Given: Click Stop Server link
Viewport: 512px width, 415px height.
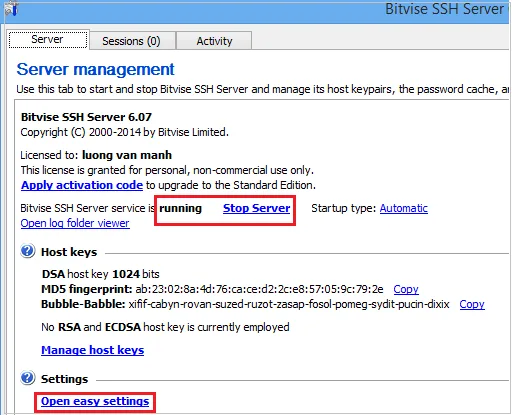Looking at the screenshot, I should [x=257, y=208].
